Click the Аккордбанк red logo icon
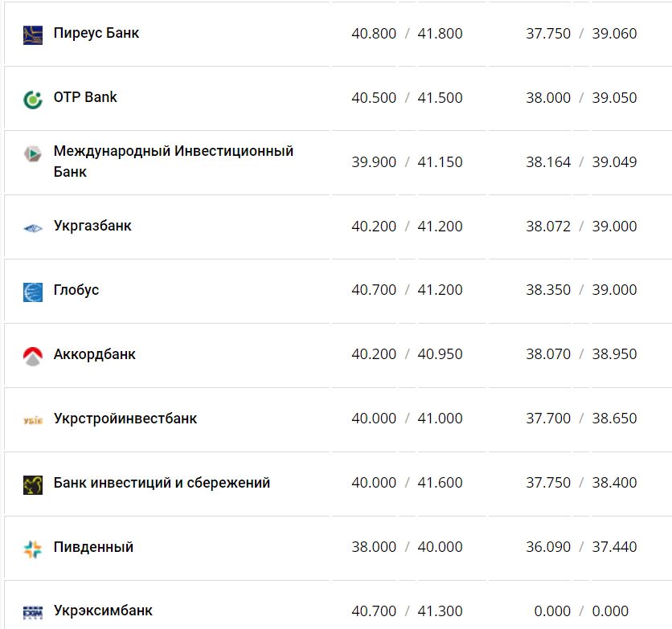672x629 pixels. (33, 356)
